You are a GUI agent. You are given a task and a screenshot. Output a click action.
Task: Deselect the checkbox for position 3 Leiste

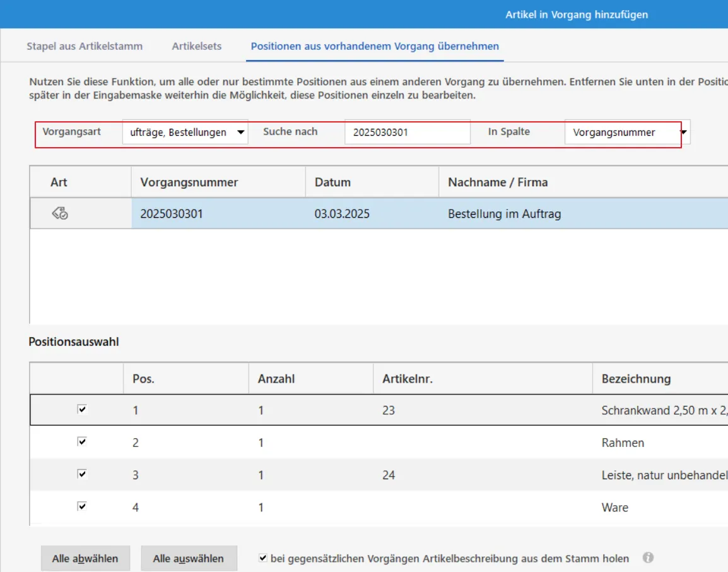pyautogui.click(x=82, y=474)
